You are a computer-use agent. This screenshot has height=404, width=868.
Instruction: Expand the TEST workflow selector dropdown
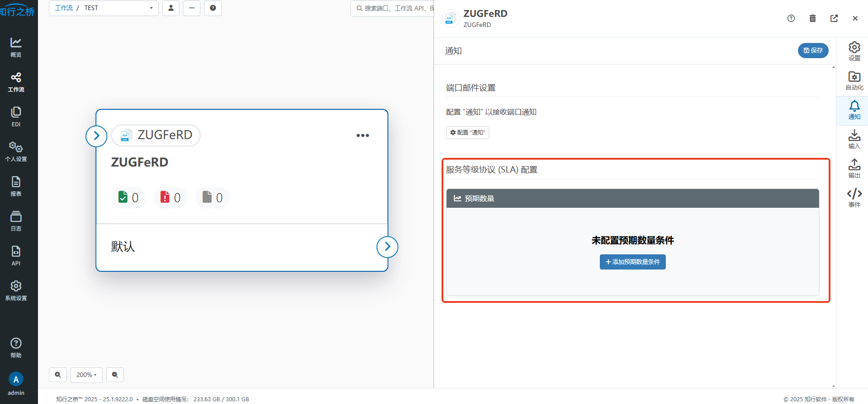pyautogui.click(x=151, y=8)
